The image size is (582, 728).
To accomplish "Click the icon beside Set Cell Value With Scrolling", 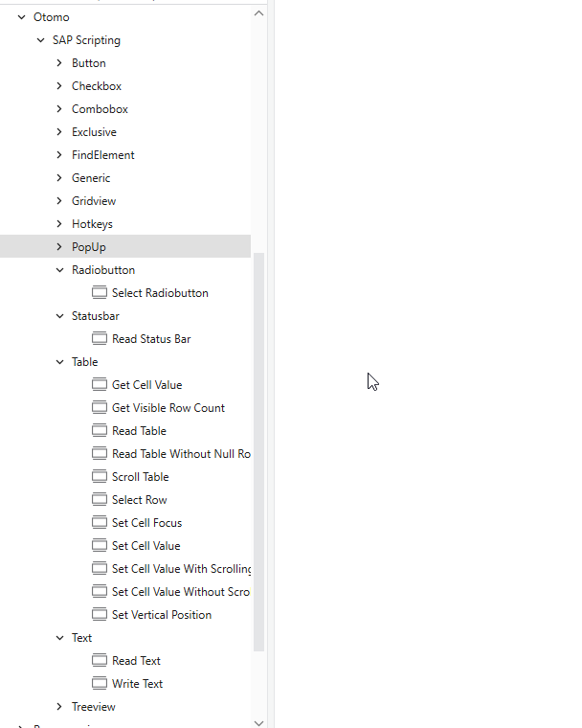I will pyautogui.click(x=100, y=569).
